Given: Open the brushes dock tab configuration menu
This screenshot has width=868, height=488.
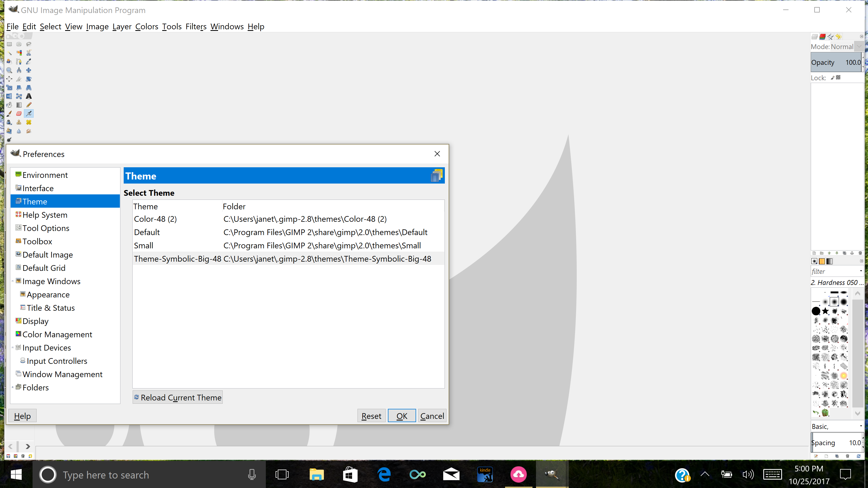Looking at the screenshot, I should coord(861,261).
